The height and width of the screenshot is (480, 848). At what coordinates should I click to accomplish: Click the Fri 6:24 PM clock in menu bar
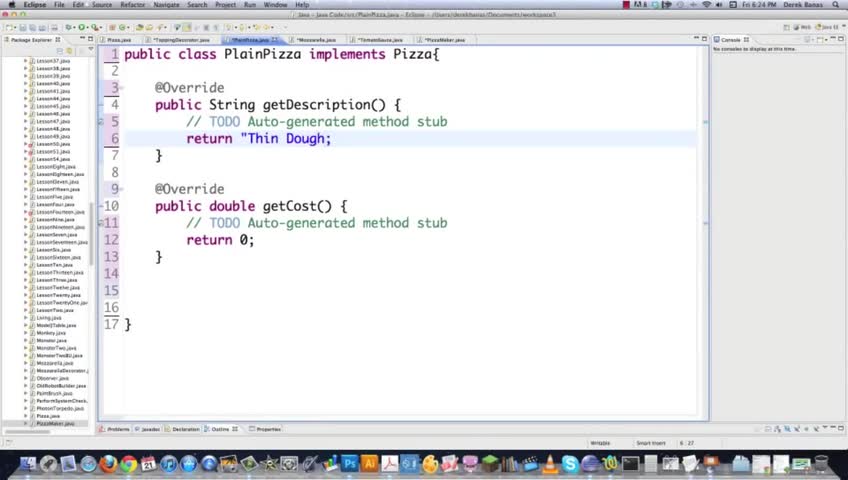tap(759, 4)
